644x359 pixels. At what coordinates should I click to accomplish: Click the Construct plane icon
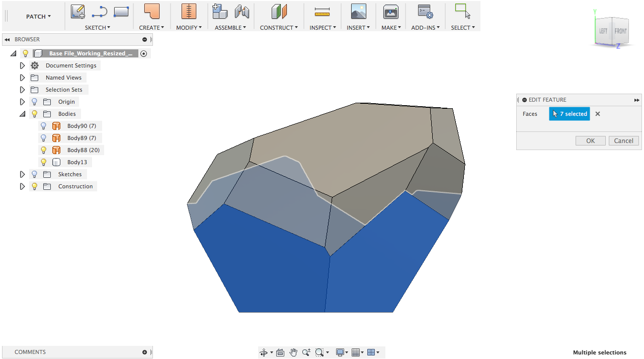click(x=279, y=12)
